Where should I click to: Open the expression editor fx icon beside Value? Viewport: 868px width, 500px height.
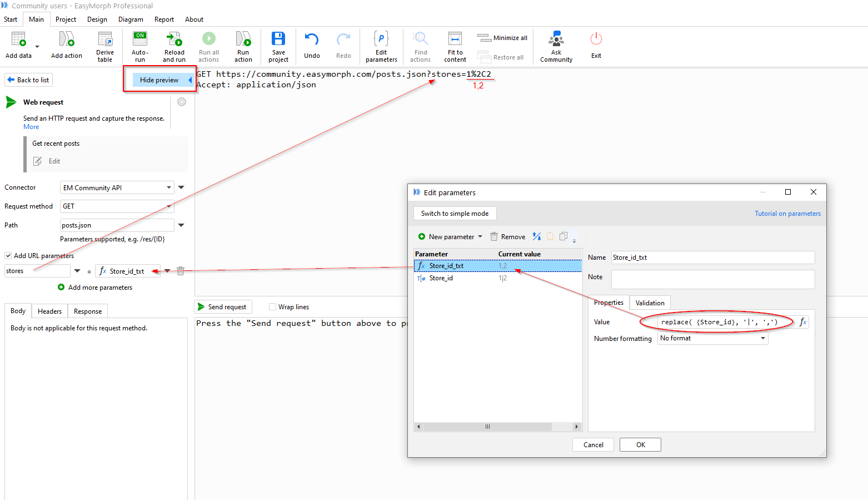tap(803, 322)
